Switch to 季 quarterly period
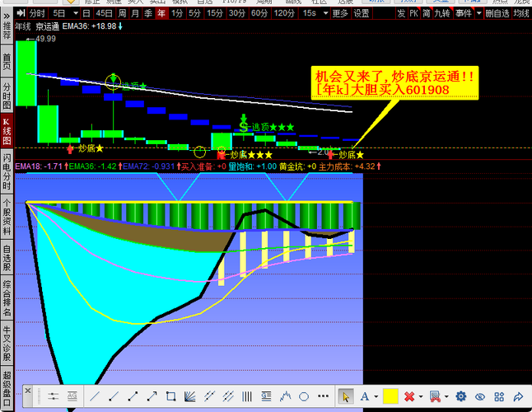This screenshot has height=412, width=532. [x=148, y=13]
